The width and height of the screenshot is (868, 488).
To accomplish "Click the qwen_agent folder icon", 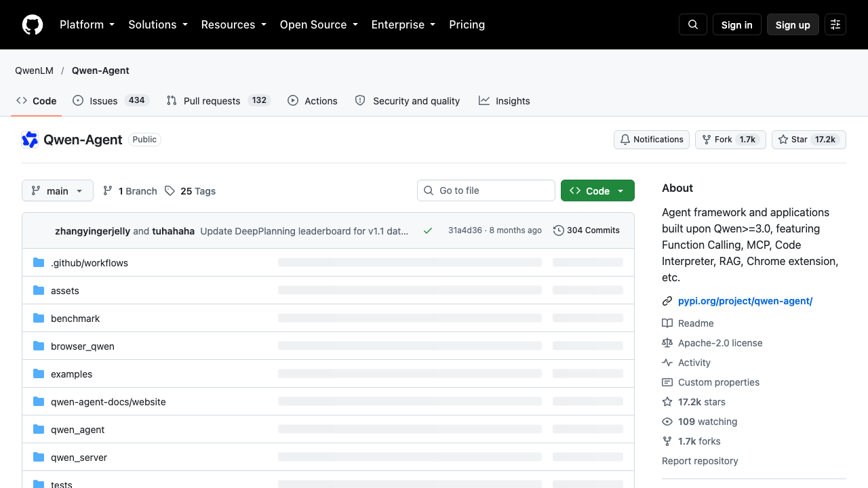I will tap(39, 430).
